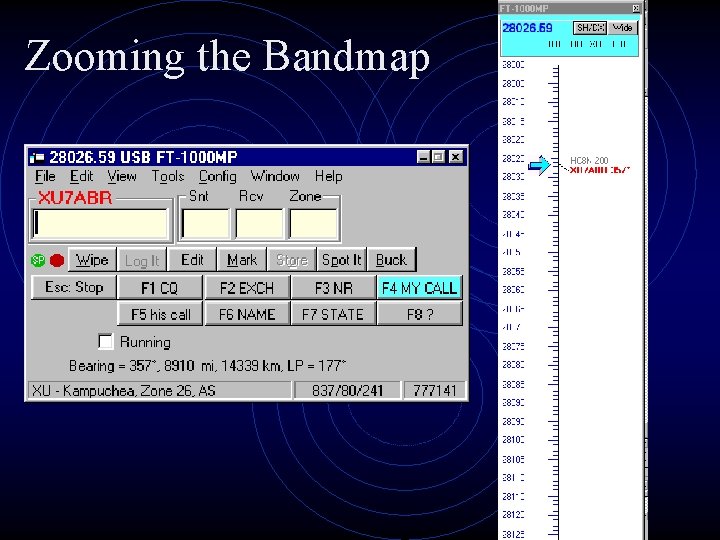Open the View menu
The image size is (720, 540).
pyautogui.click(x=122, y=176)
